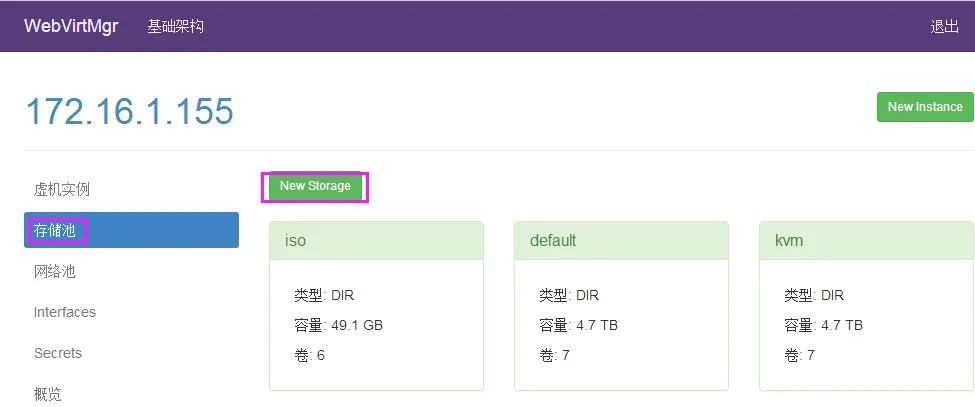This screenshot has width=975, height=407.
Task: Click the kvm pool volume count
Action: (x=809, y=355)
